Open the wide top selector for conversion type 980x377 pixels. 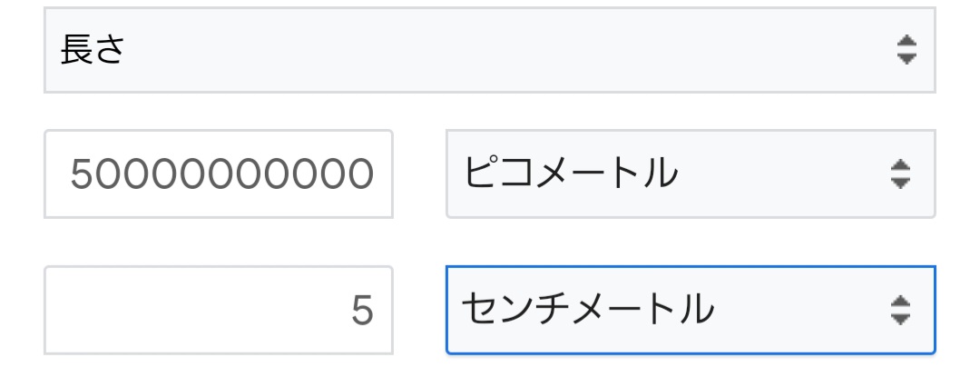(489, 50)
